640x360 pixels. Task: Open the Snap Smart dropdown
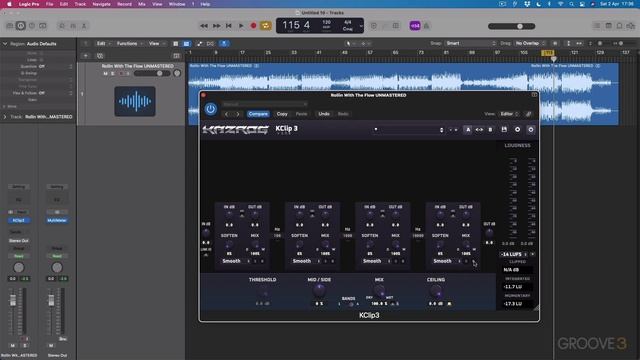471,43
